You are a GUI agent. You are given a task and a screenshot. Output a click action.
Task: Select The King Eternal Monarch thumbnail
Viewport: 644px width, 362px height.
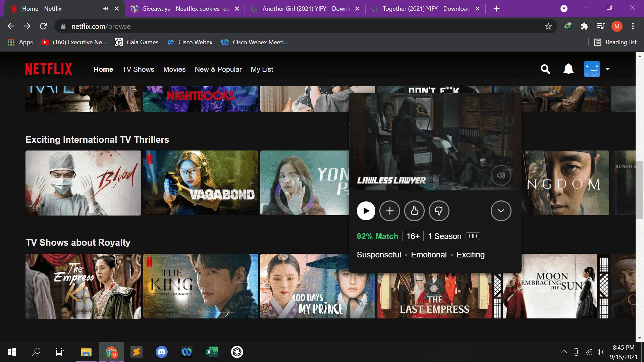pos(201,286)
